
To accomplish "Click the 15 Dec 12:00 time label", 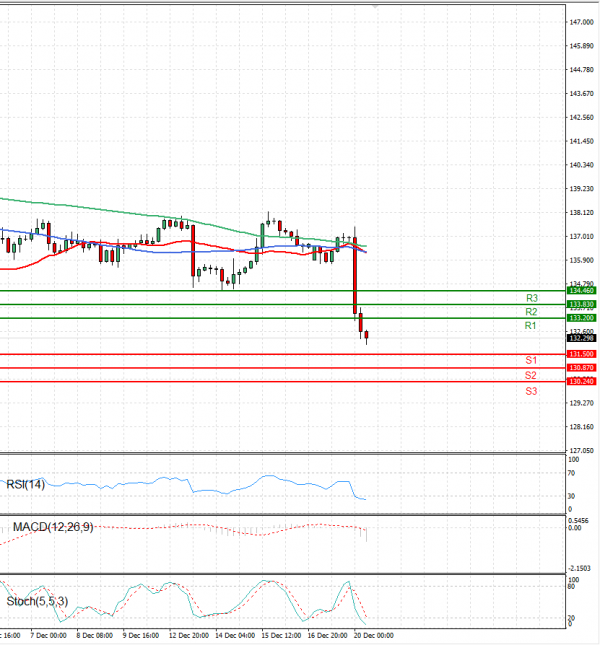I will pos(281,636).
